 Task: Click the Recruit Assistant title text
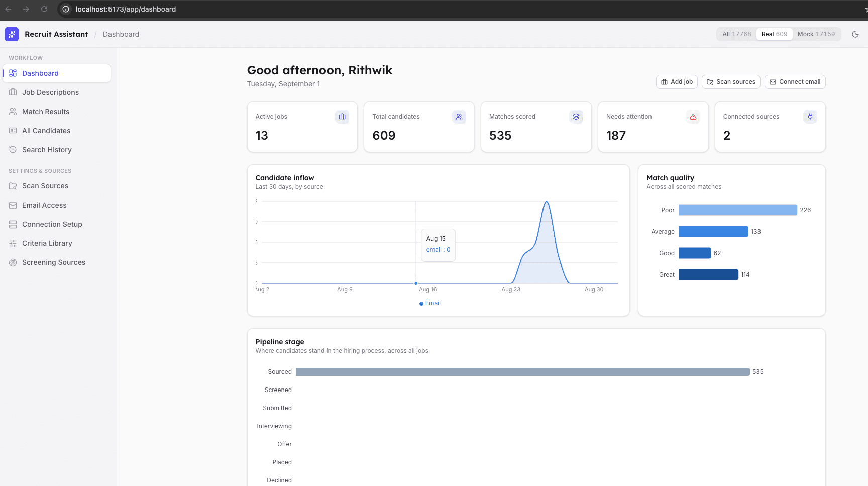(56, 34)
